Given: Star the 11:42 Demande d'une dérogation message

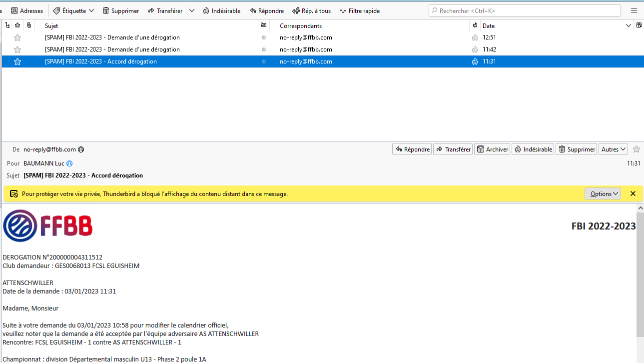Looking at the screenshot, I should click(x=17, y=49).
